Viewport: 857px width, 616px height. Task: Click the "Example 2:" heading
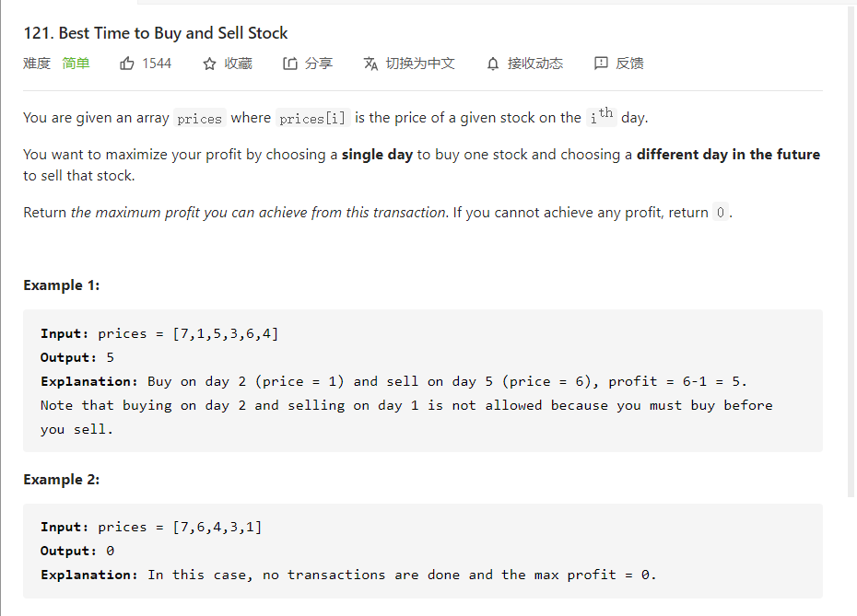click(x=61, y=480)
